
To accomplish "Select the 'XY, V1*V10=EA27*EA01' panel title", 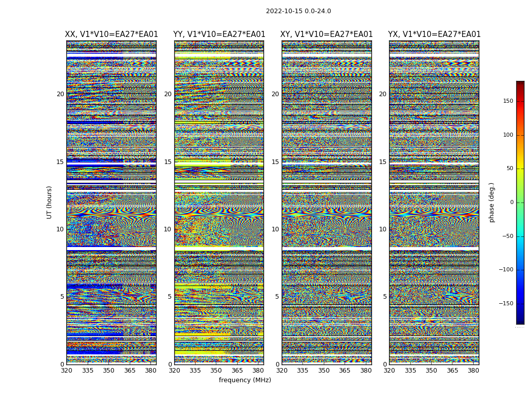I will [326, 34].
